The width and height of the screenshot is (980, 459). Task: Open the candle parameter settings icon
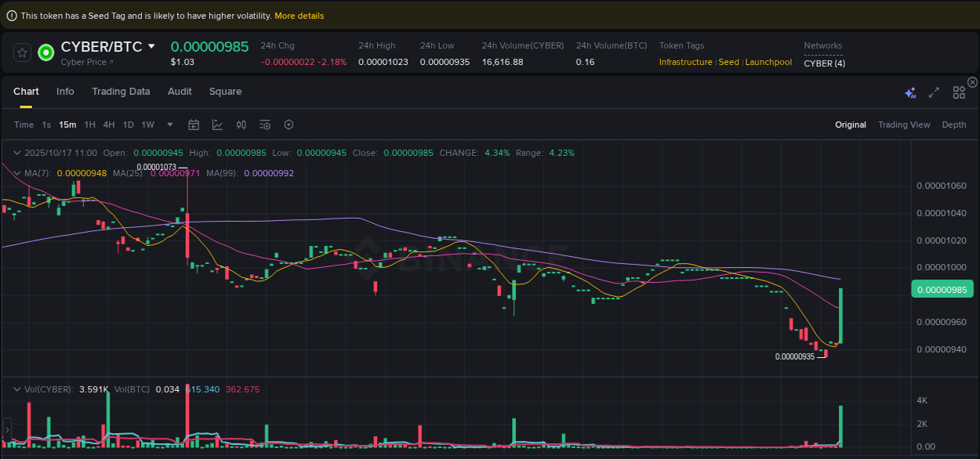tap(241, 125)
